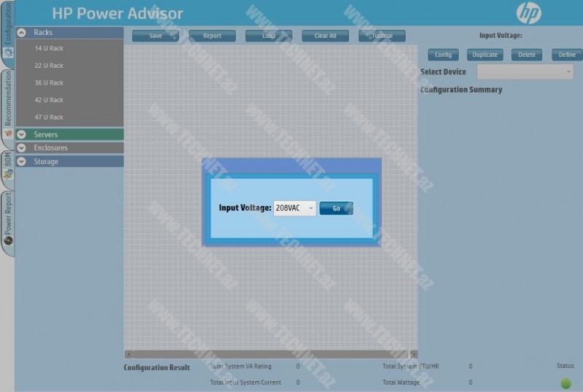This screenshot has height=392, width=583.
Task: Click the canvas scrollbar left arrow
Action: 128,354
